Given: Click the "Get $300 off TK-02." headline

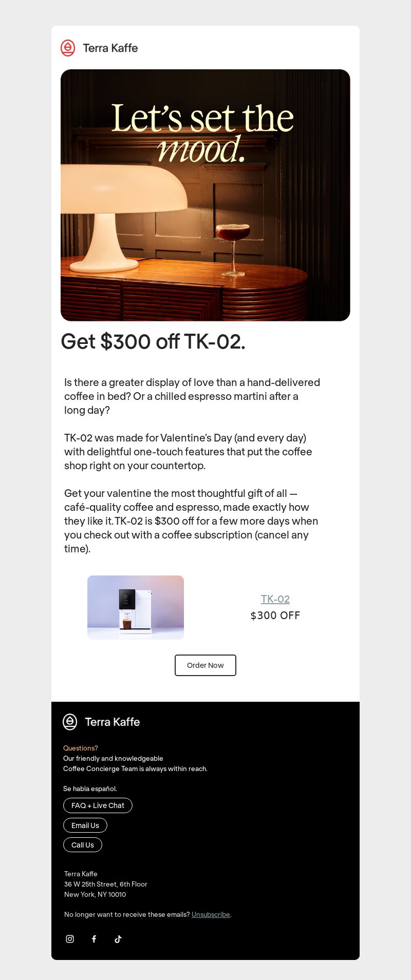Looking at the screenshot, I should pos(153,341).
